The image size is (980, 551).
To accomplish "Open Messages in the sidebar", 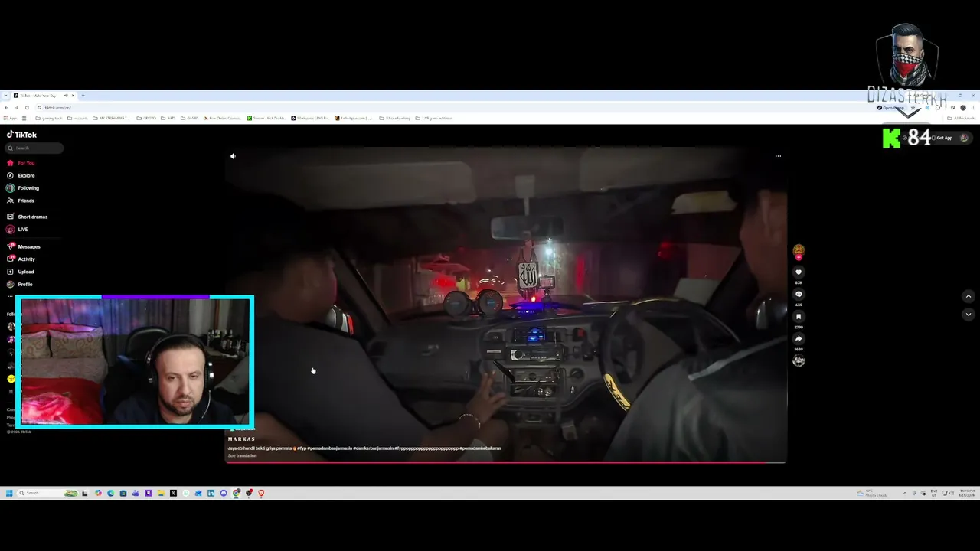I will coord(24,246).
